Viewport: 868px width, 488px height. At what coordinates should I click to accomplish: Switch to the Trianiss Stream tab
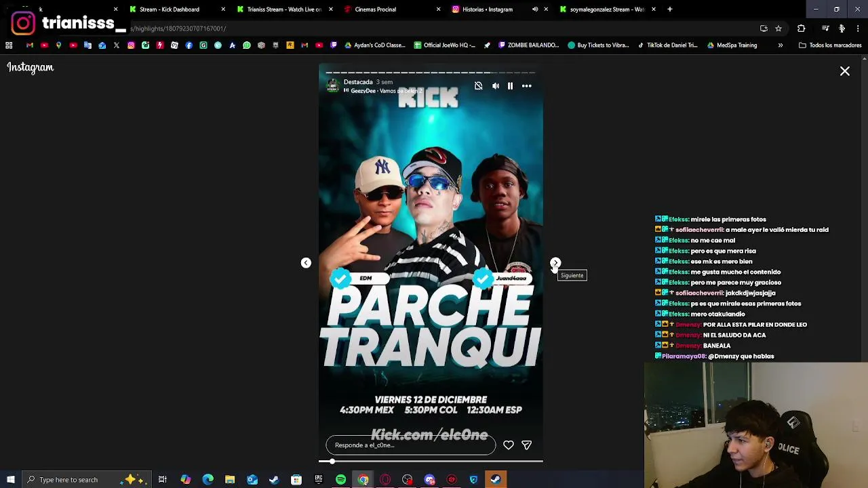[283, 9]
